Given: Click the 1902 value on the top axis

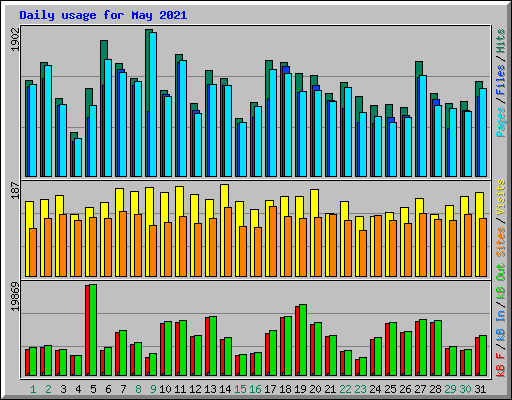Looking at the screenshot, I should pyautogui.click(x=15, y=40).
